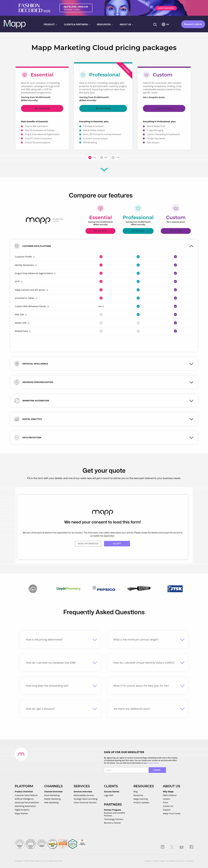Click the globe language icon next to EN
The height and width of the screenshot is (868, 208).
click(x=163, y=24)
